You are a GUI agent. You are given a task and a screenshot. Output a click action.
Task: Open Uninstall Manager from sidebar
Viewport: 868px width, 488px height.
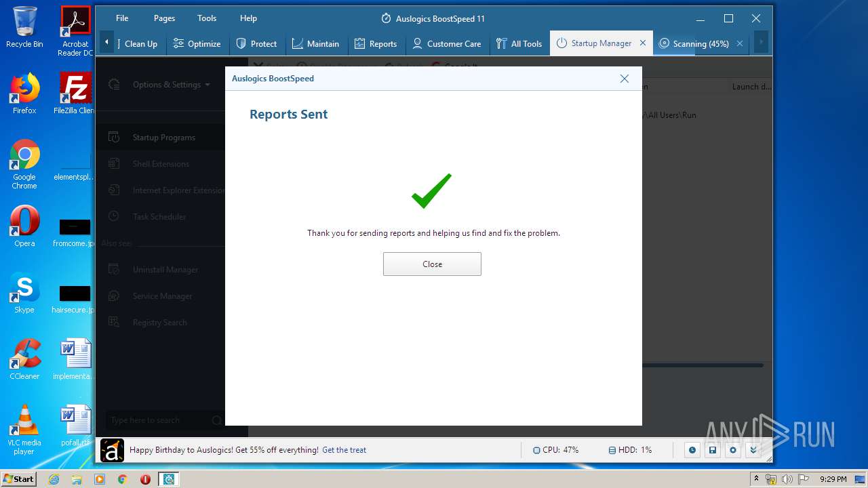160,270
